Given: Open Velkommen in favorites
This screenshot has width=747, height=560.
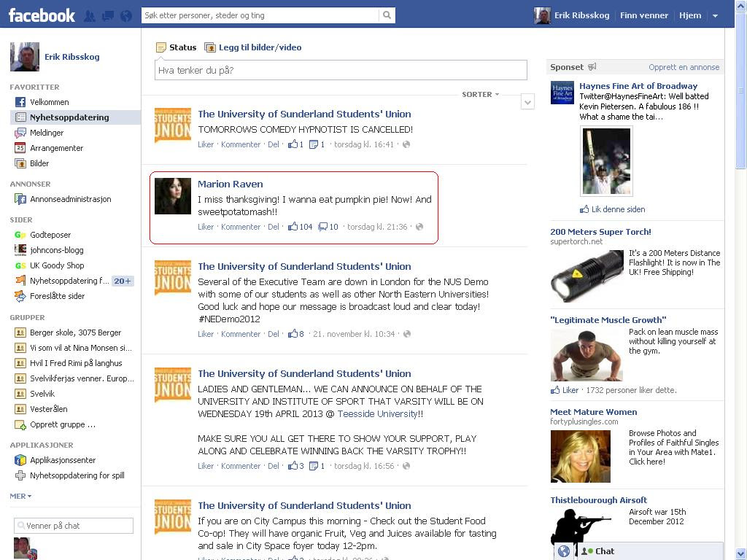Looking at the screenshot, I should click(49, 102).
